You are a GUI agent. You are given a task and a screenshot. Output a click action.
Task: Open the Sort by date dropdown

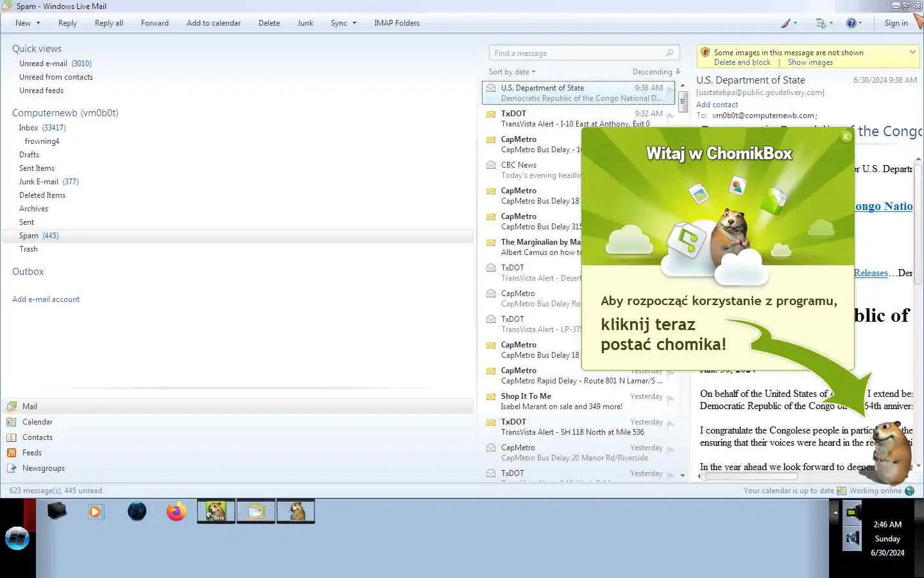click(x=512, y=72)
